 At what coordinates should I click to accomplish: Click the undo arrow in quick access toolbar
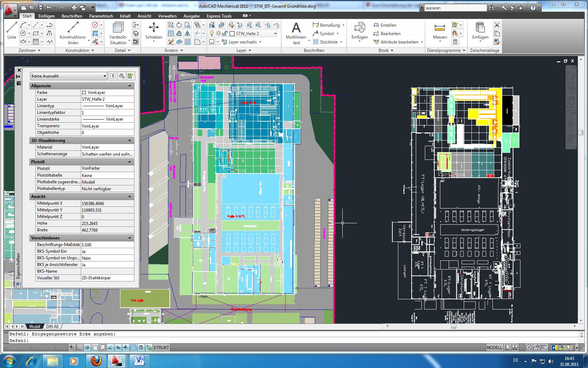pos(49,7)
